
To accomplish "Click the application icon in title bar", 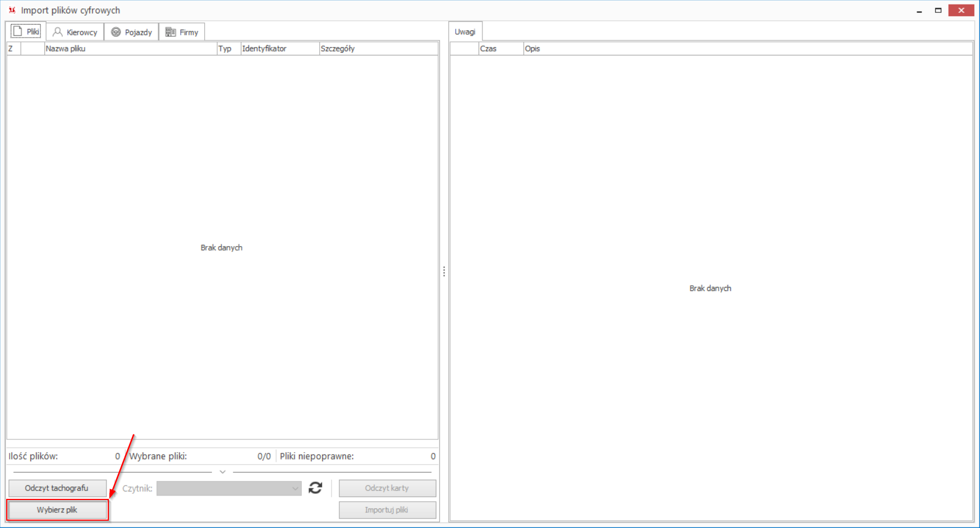I will click(12, 10).
